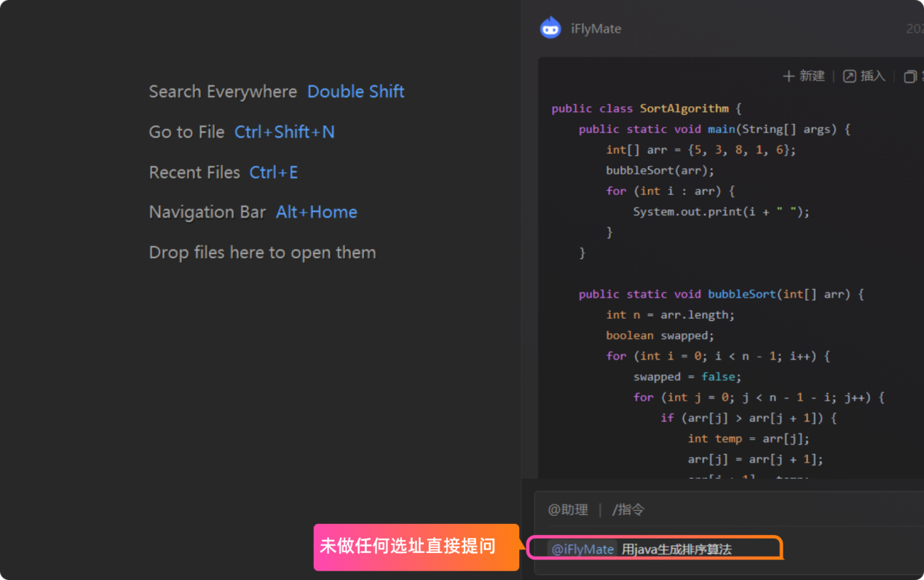Click the Search Everywhere label

point(223,92)
